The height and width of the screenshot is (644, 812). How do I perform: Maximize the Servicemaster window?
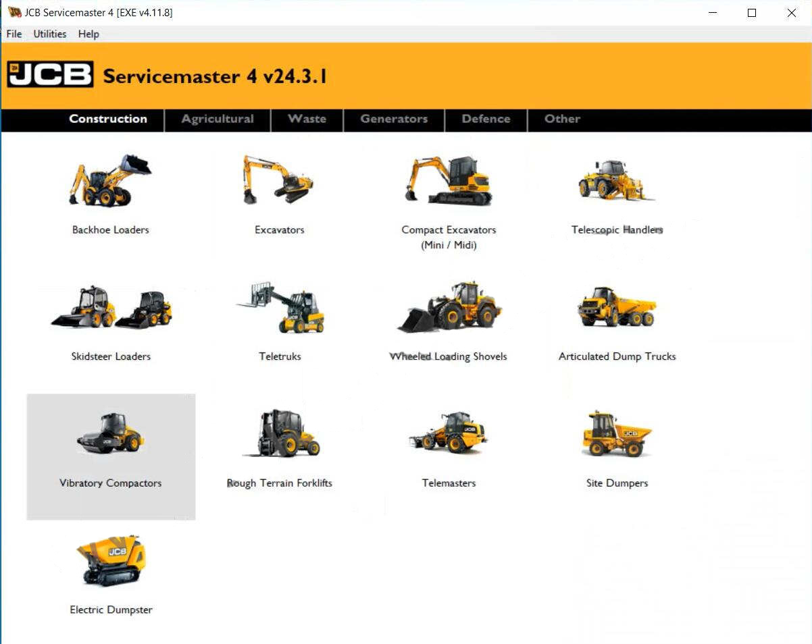pyautogui.click(x=752, y=13)
